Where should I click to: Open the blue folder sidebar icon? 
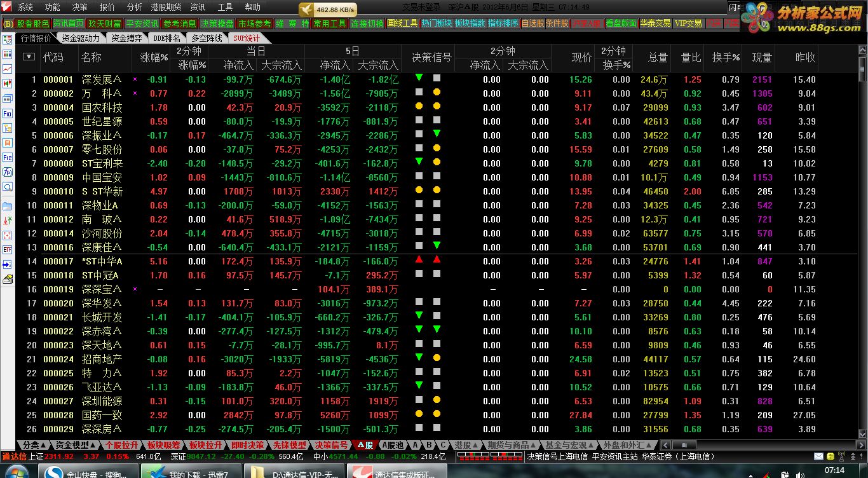coord(8,206)
